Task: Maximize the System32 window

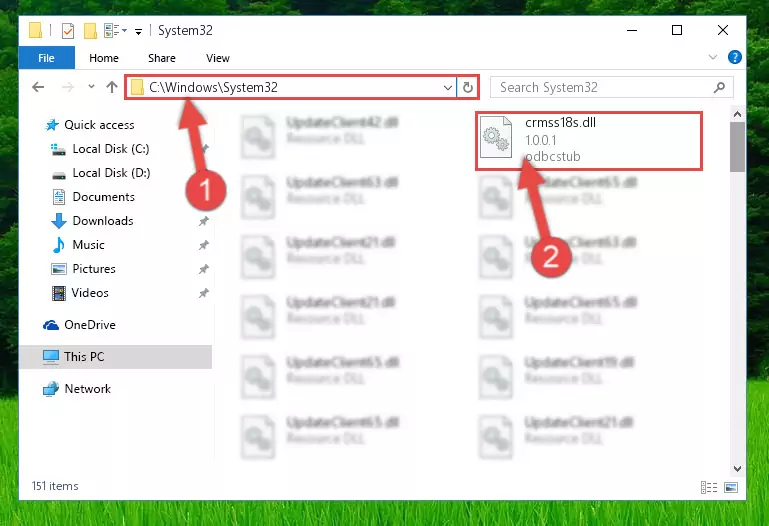Action: coord(677,30)
